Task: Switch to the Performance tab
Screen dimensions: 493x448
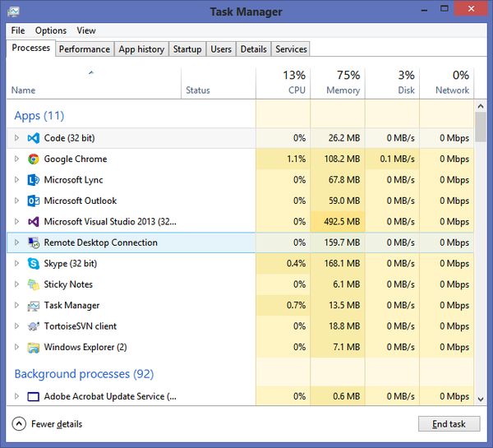Action: [85, 49]
